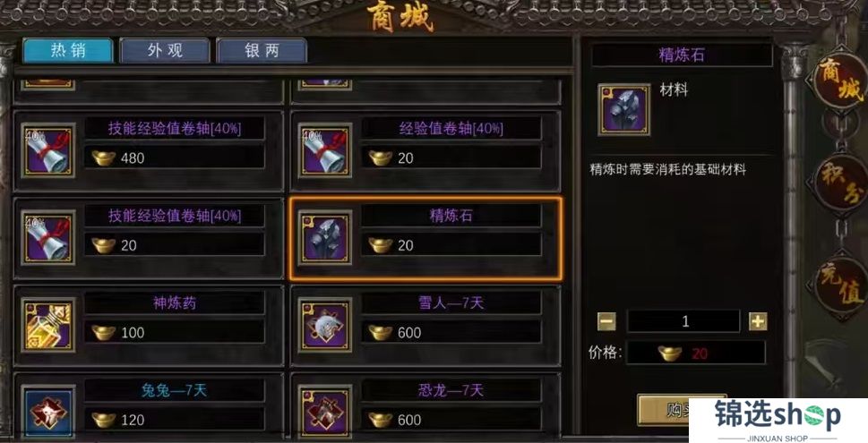Select the 480-gold skill experience scroll icon
The image size is (868, 443).
tap(48, 150)
